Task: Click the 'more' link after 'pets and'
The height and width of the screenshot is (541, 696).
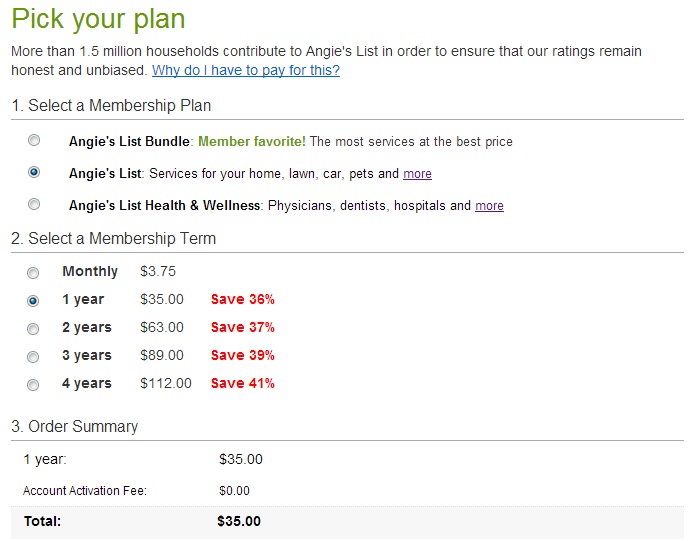Action: (x=417, y=174)
